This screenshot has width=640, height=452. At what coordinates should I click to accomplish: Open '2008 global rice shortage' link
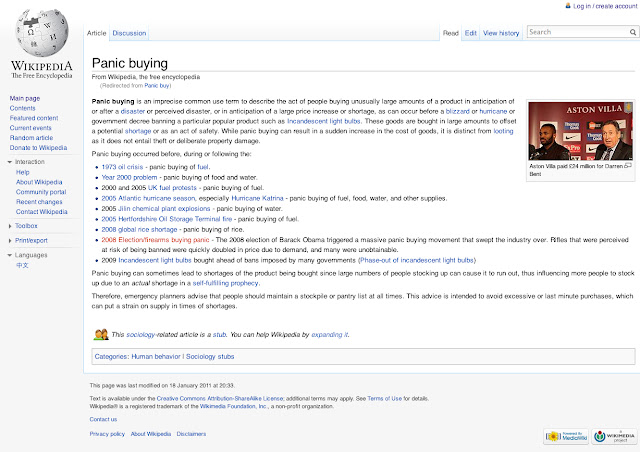tap(139, 229)
